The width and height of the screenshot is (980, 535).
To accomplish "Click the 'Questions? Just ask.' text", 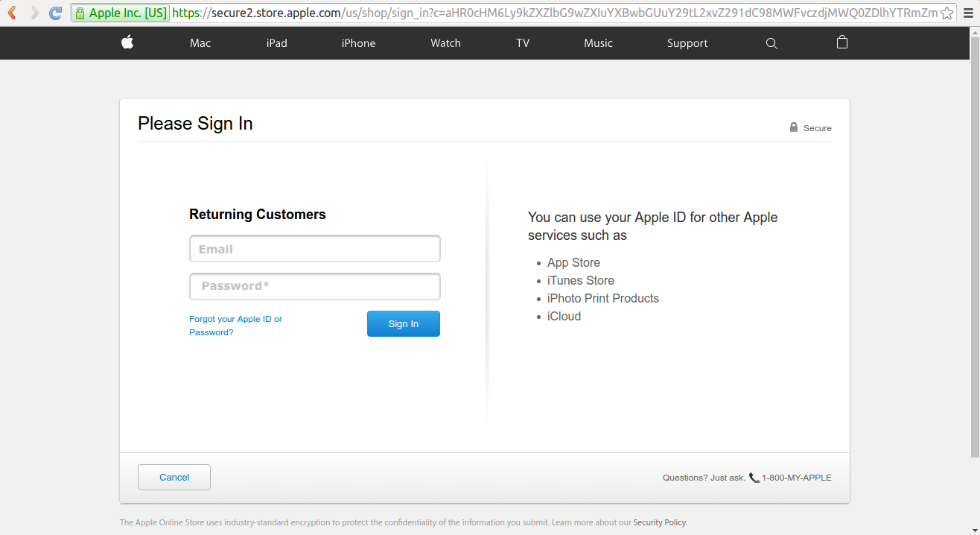I will click(704, 478).
